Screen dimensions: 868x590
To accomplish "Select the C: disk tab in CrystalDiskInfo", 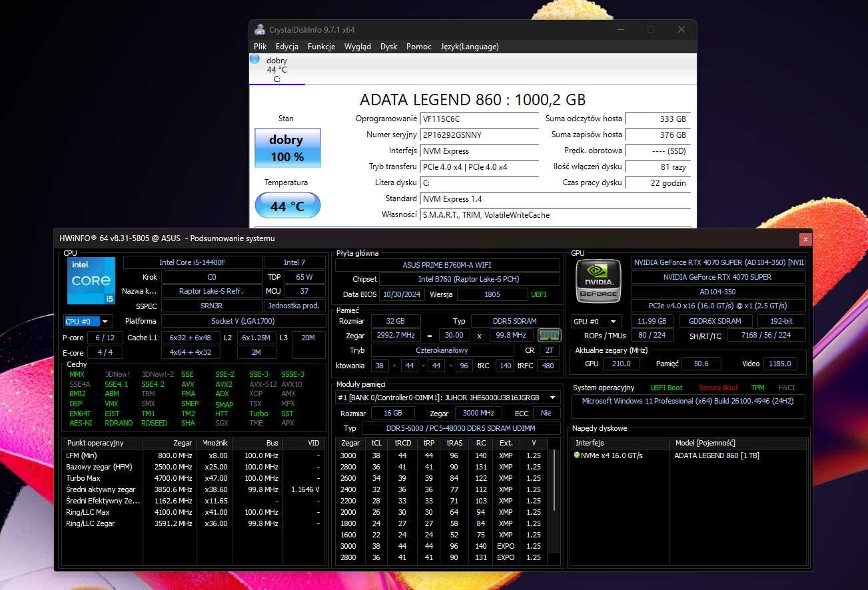I will click(277, 70).
